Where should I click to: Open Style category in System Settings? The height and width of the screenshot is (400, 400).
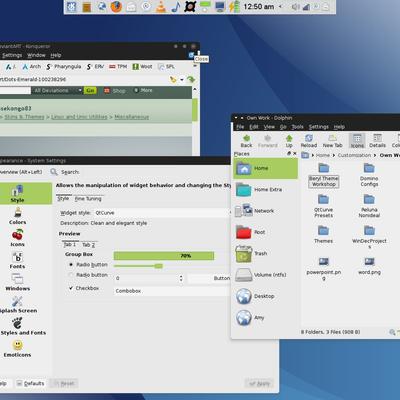point(17,194)
